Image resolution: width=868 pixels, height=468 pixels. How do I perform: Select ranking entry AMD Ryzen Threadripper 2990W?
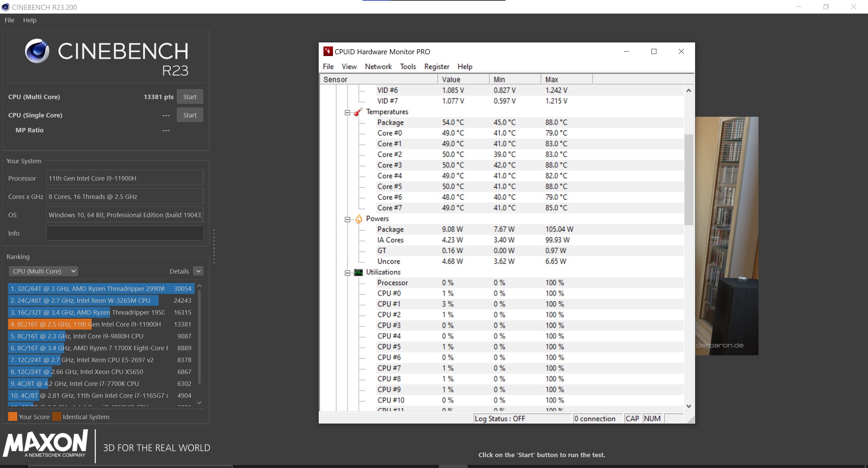click(101, 288)
